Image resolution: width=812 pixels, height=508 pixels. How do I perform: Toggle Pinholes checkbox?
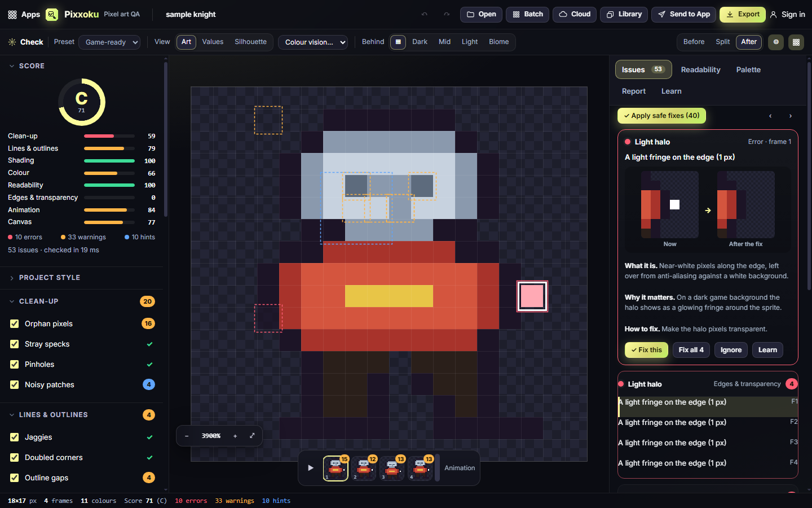tap(15, 365)
